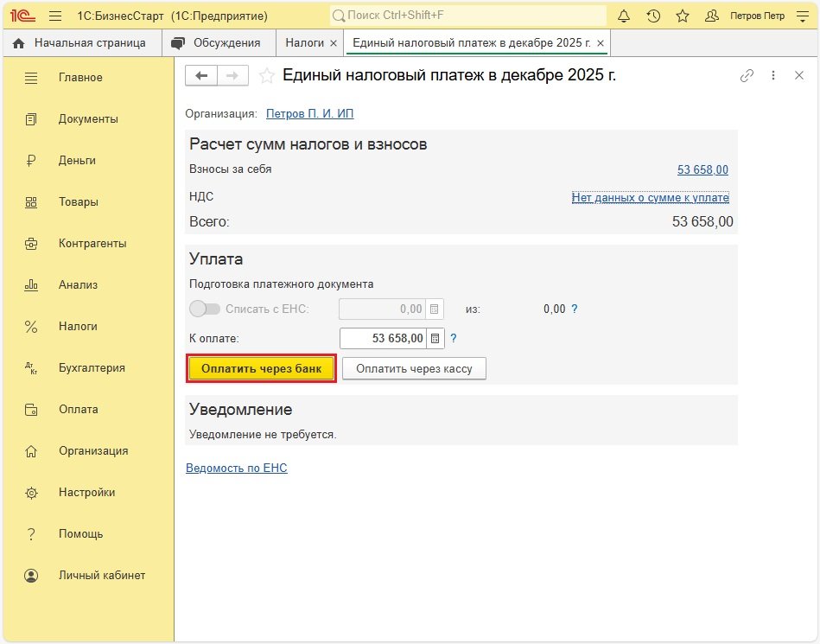The image size is (820, 644).
Task: Add this page to favorites star
Action: [267, 76]
